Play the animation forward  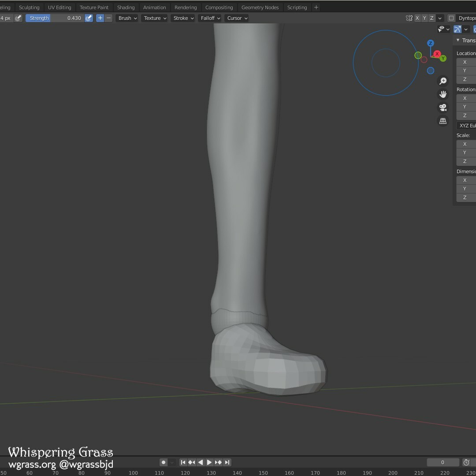(209, 462)
